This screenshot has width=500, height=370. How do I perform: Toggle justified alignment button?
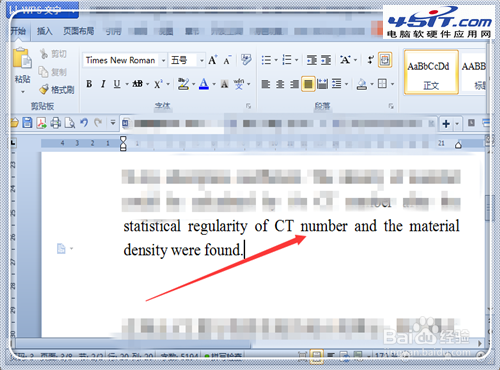coord(308,84)
